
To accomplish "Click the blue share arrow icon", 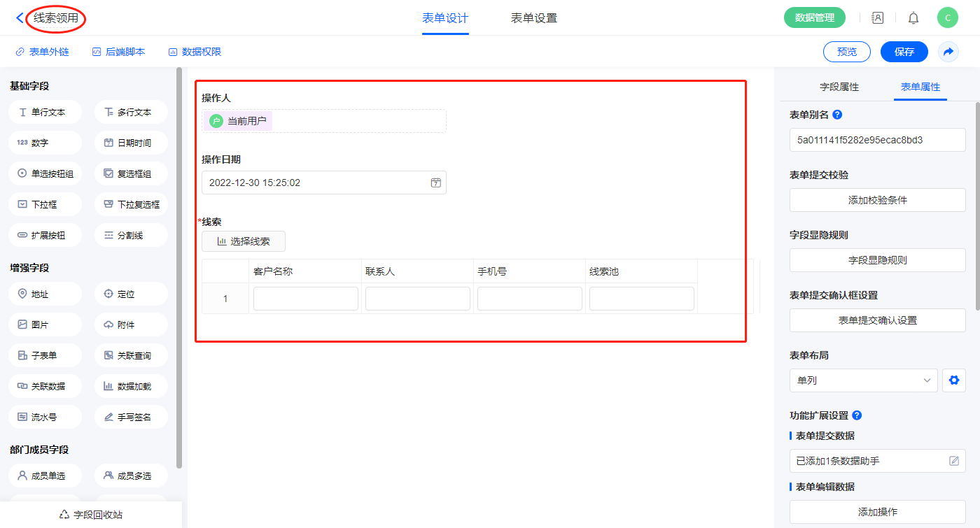I will coord(948,52).
